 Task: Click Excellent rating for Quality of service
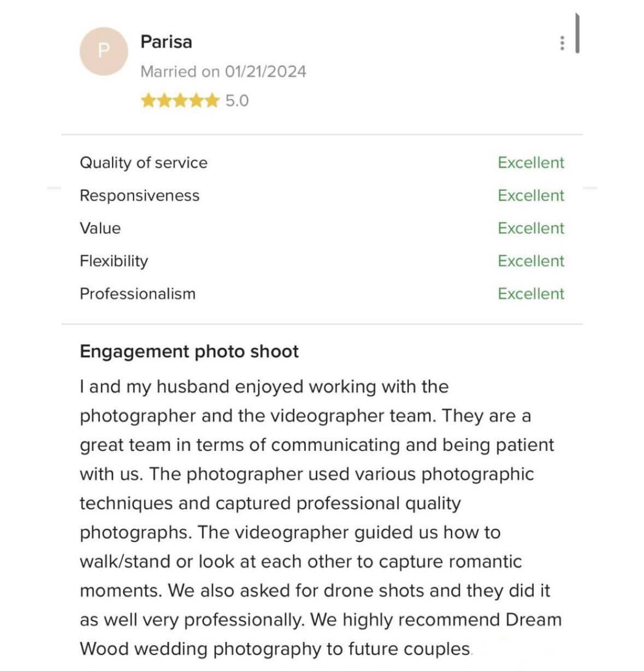click(531, 163)
